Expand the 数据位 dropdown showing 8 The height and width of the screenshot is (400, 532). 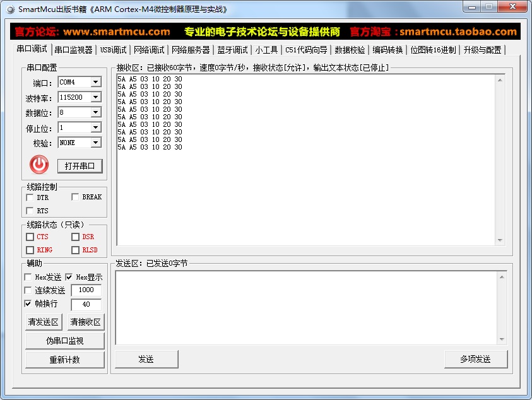point(96,112)
